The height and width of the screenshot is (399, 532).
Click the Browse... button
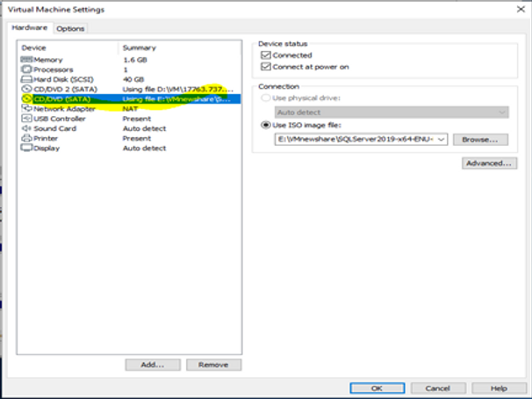[481, 139]
